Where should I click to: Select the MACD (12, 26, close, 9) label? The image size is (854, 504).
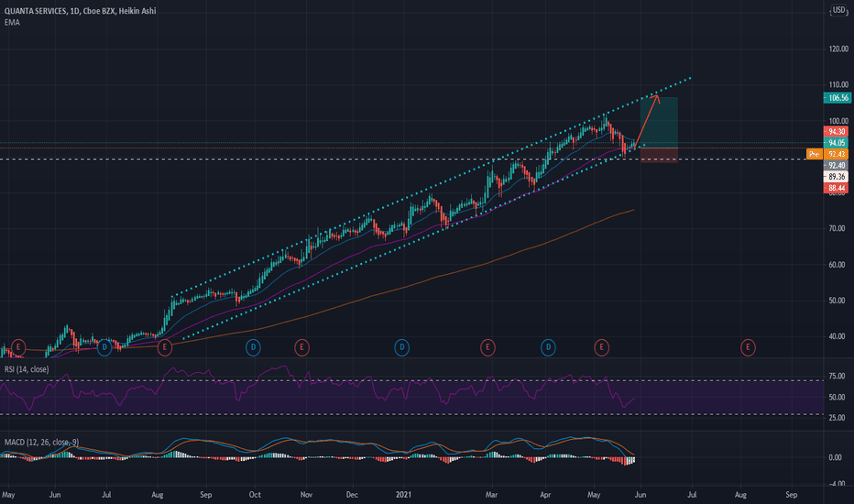point(41,442)
